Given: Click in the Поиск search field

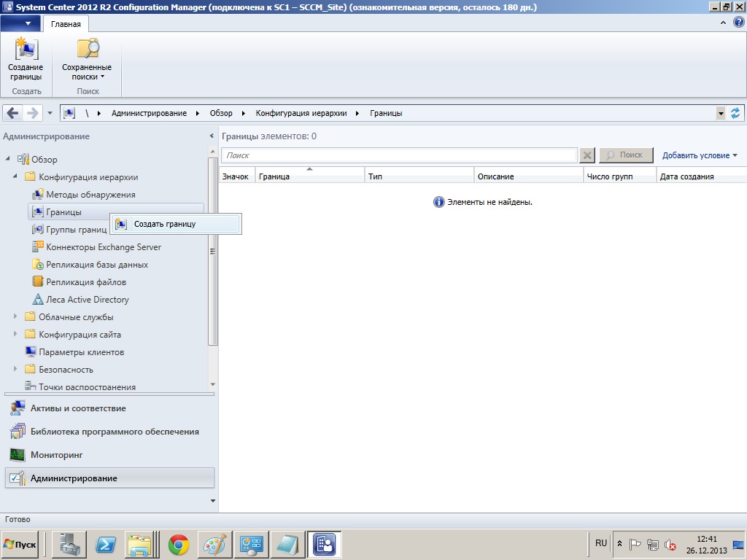Looking at the screenshot, I should 399,155.
